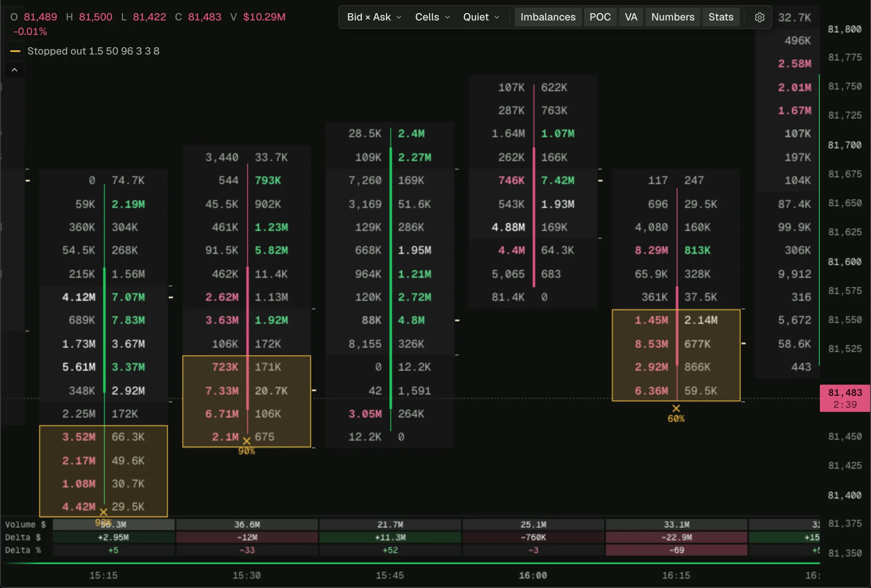Click the 90% stopped-out X marker

(247, 441)
